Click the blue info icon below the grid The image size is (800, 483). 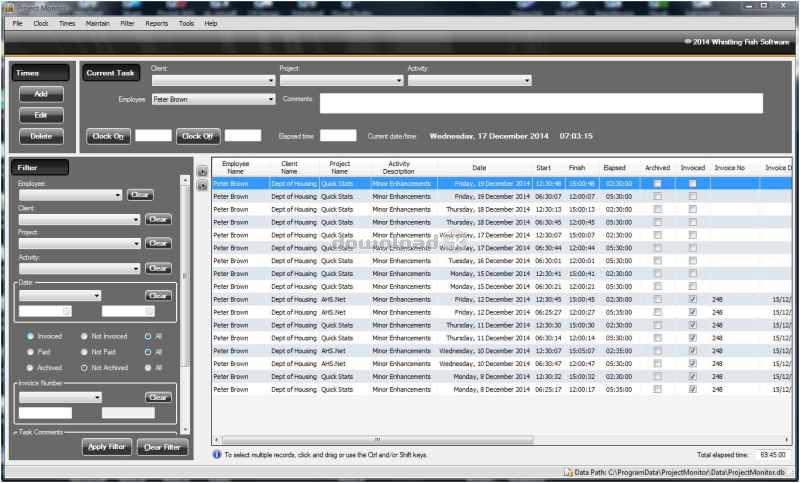(217, 454)
